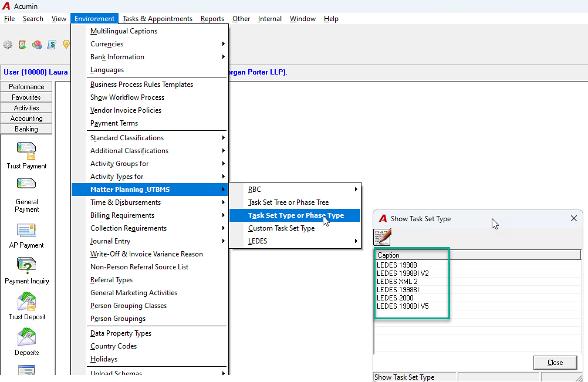Open the Help menu
588x382 pixels.
click(331, 19)
